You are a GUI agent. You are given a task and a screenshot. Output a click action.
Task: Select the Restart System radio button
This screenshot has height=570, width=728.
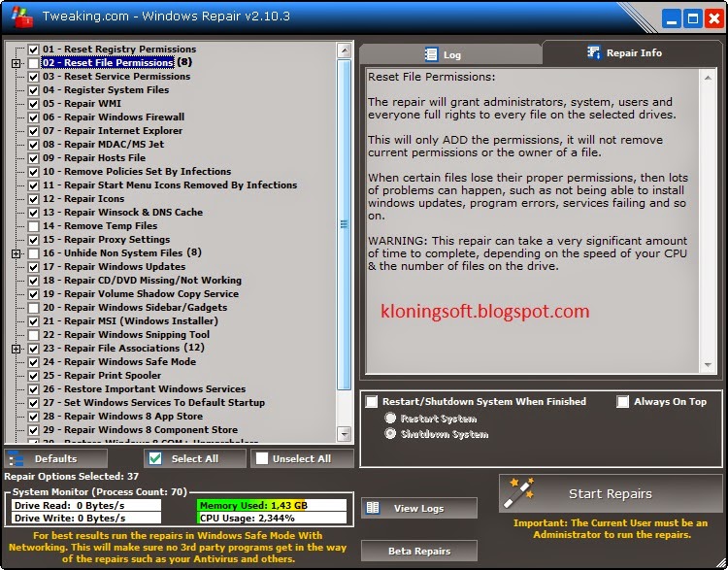pyautogui.click(x=390, y=419)
